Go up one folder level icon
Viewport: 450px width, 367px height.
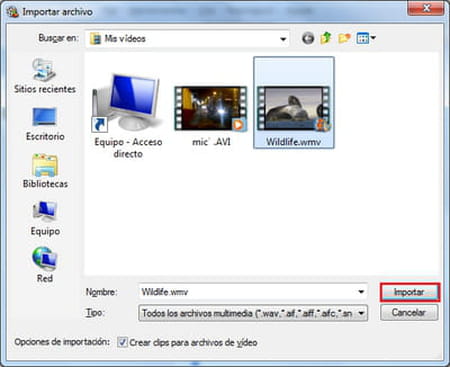326,38
